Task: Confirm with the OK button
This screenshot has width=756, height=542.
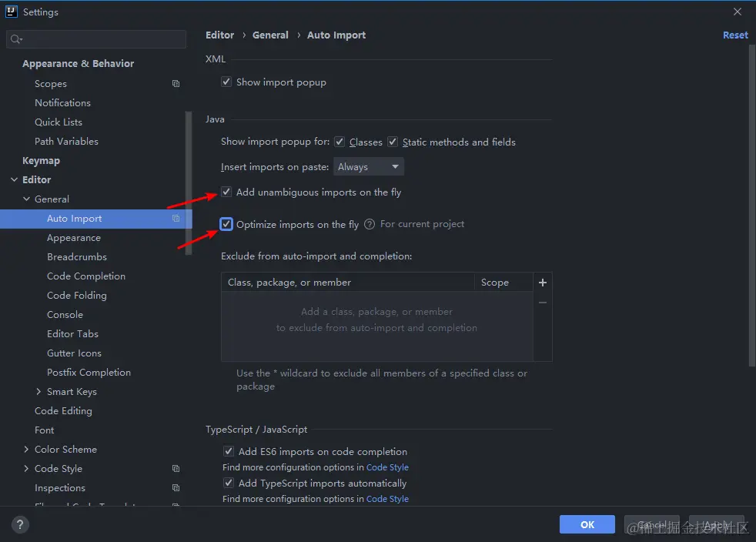Action: (x=587, y=524)
